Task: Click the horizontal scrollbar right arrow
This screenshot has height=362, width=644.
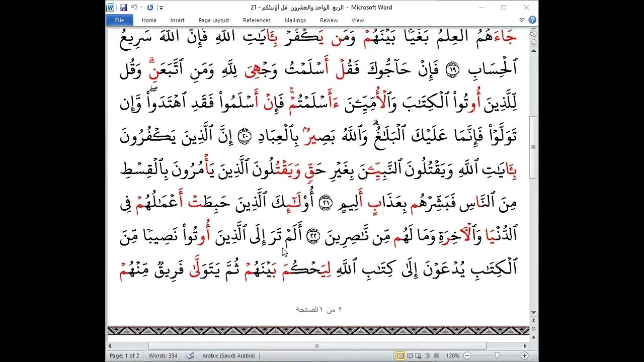Action: point(525,346)
